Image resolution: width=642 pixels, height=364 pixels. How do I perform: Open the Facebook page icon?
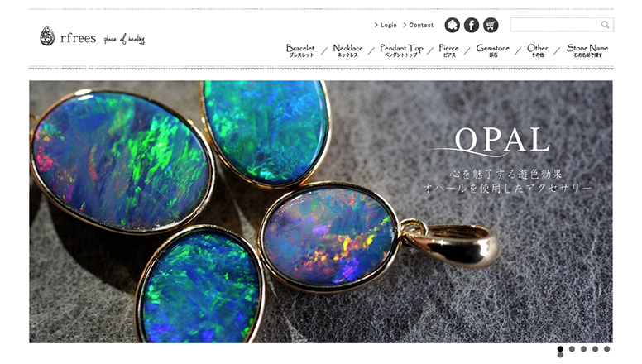pyautogui.click(x=472, y=25)
